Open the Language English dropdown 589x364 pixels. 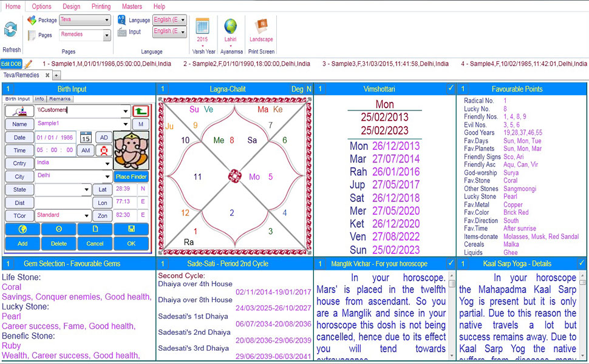183,20
